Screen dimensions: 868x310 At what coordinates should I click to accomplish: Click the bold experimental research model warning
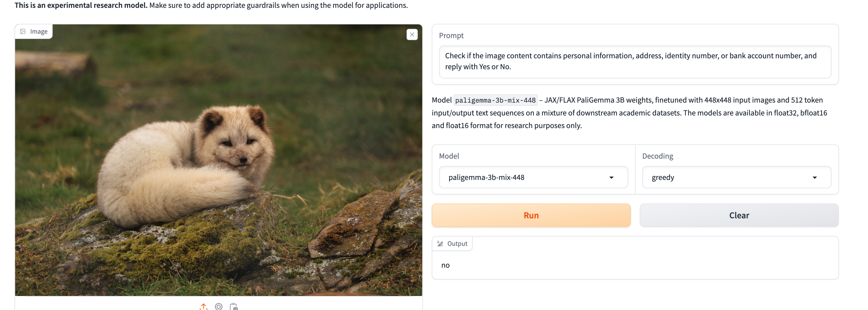tap(81, 5)
